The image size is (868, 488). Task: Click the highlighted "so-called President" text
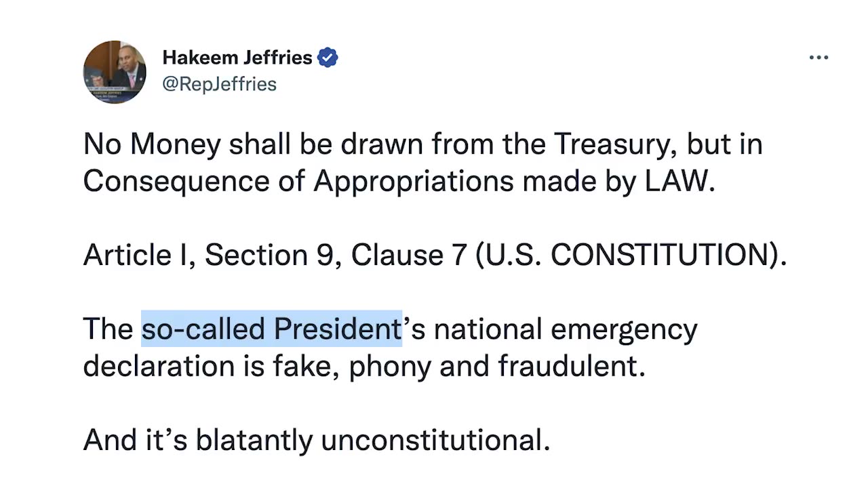pos(271,329)
